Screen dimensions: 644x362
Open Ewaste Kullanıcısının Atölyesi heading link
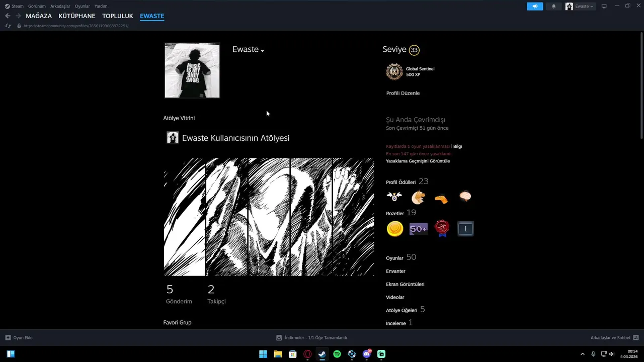235,138
